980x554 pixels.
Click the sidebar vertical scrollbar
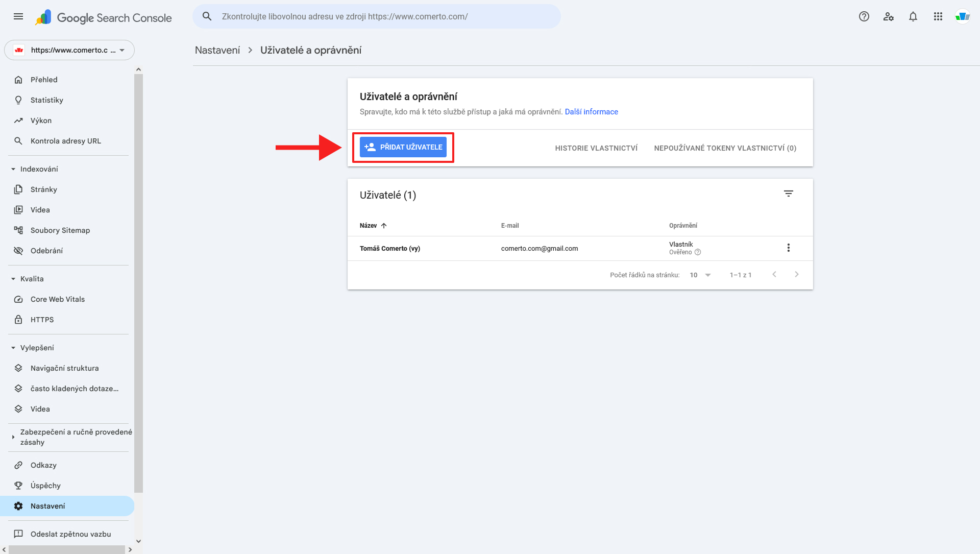click(138, 281)
